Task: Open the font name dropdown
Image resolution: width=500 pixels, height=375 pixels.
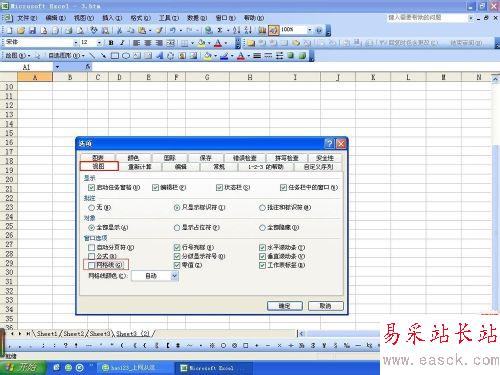Action: [x=76, y=42]
